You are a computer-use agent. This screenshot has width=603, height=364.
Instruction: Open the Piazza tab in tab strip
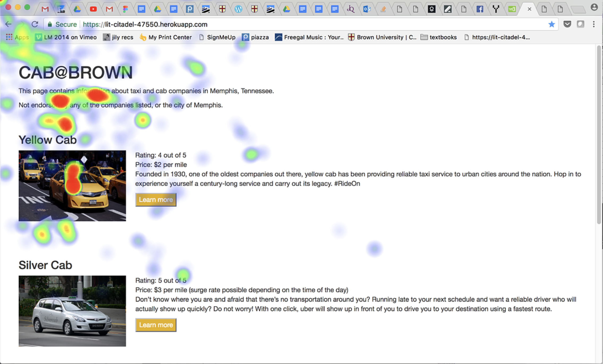pos(189,9)
